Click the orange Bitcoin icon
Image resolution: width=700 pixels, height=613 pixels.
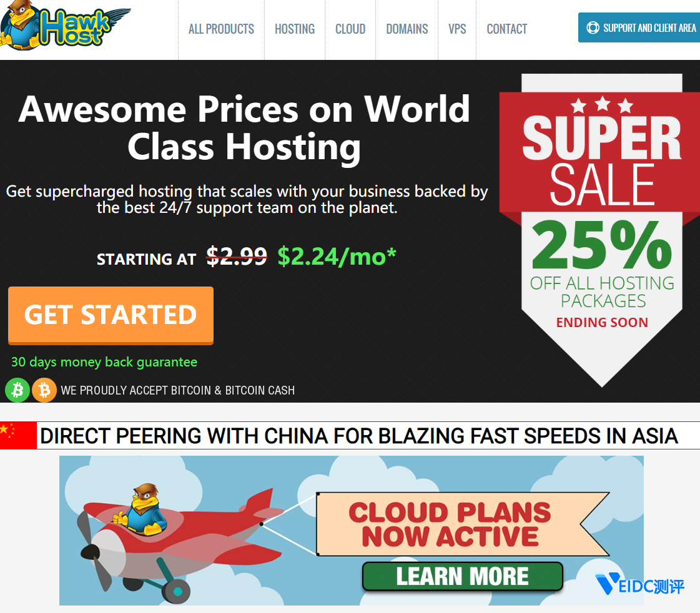tap(44, 390)
